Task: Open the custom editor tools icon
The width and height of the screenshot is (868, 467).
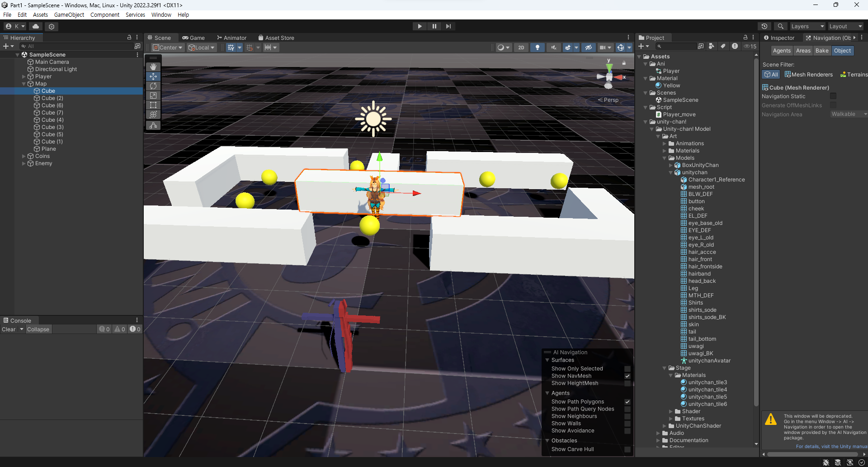Action: point(153,125)
